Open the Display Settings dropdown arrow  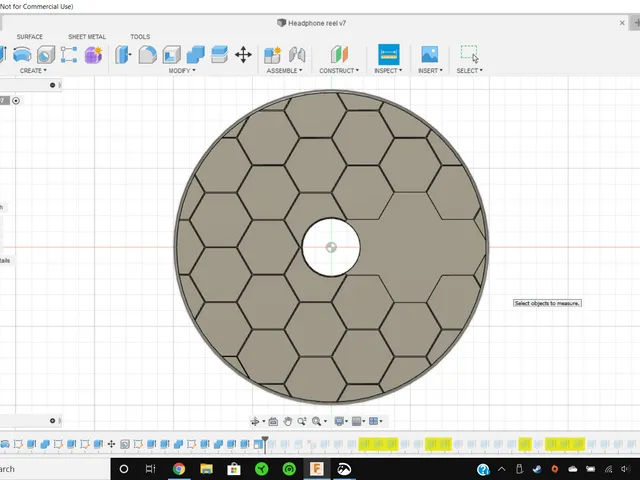click(x=347, y=421)
